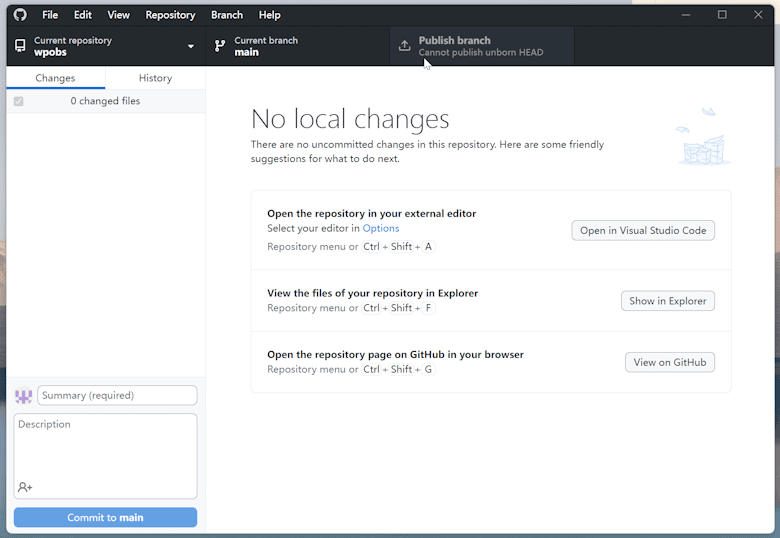Open the File menu
The width and height of the screenshot is (780, 538).
50,15
